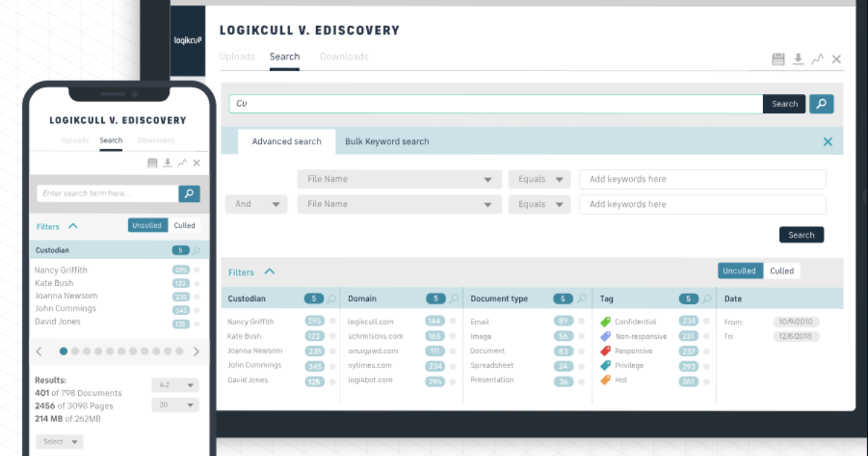This screenshot has width=868, height=456.
Task: Search within the Domain column
Action: coord(453,299)
